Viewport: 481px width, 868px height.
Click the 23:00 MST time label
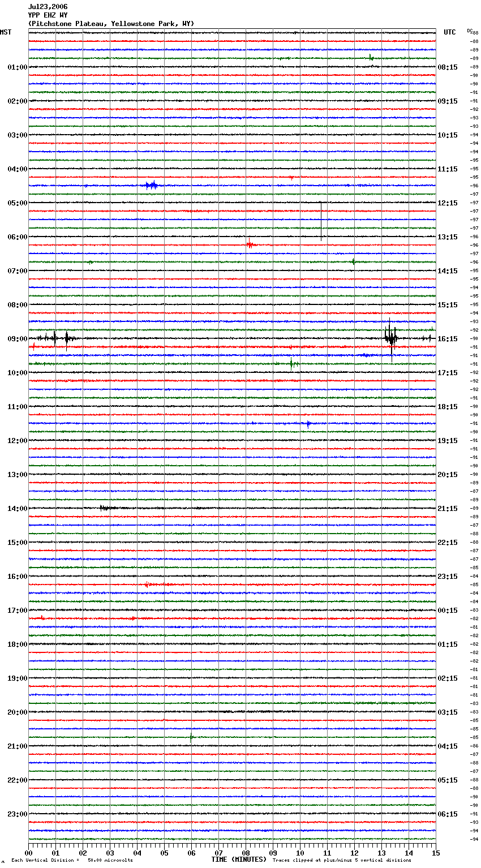(x=18, y=814)
